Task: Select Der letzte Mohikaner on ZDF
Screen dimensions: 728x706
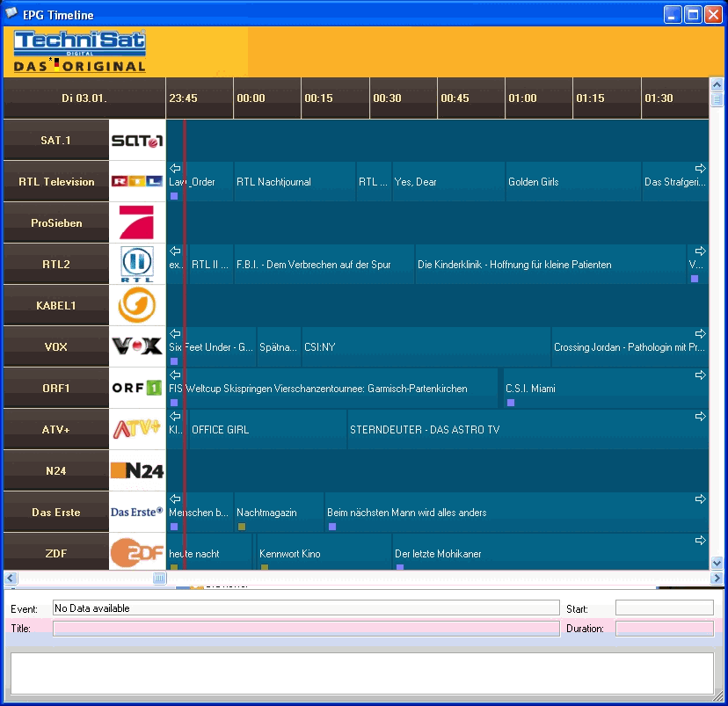Action: 550,552
